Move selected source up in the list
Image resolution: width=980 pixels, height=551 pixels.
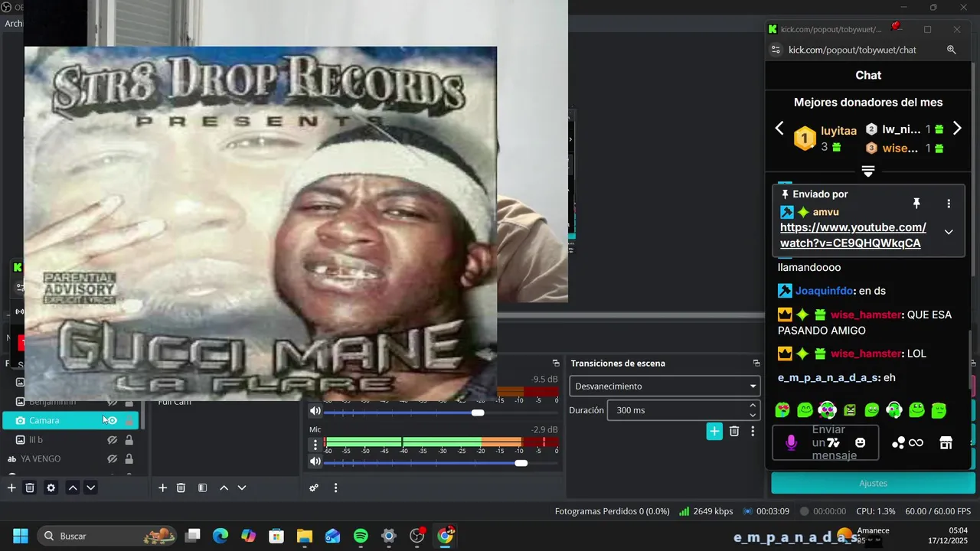(x=73, y=487)
